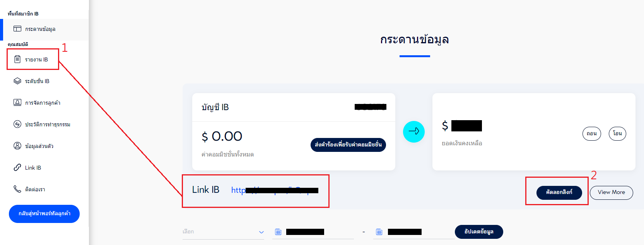
Task: Click the transaction history icon in sidebar
Action: [x=17, y=124]
